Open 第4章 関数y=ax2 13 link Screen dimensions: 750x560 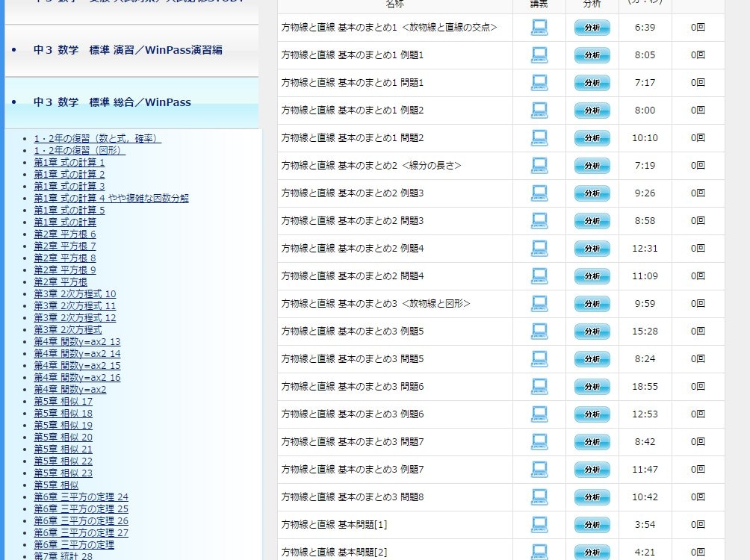coord(77,342)
